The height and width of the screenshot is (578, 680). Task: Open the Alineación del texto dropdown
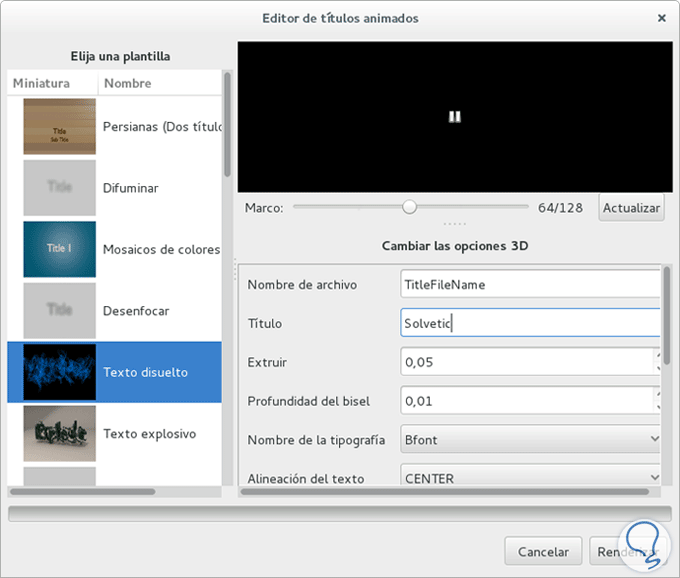530,475
